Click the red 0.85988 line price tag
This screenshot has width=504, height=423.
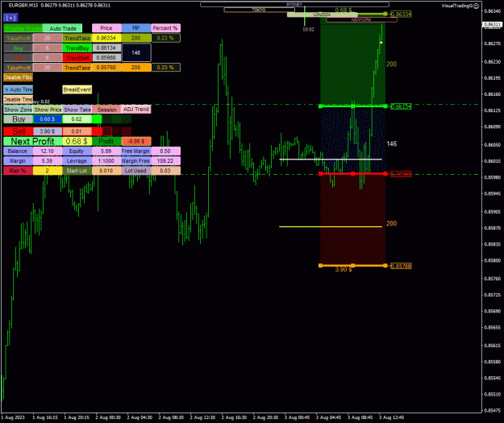pyautogui.click(x=401, y=174)
